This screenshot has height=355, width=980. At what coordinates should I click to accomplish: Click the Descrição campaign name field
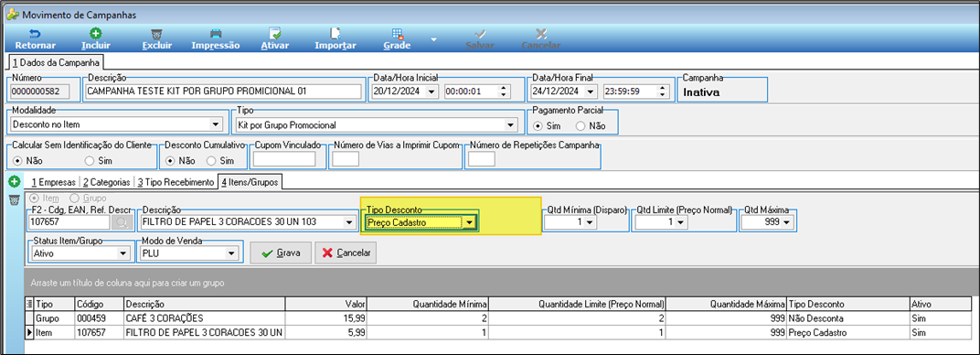(x=224, y=91)
